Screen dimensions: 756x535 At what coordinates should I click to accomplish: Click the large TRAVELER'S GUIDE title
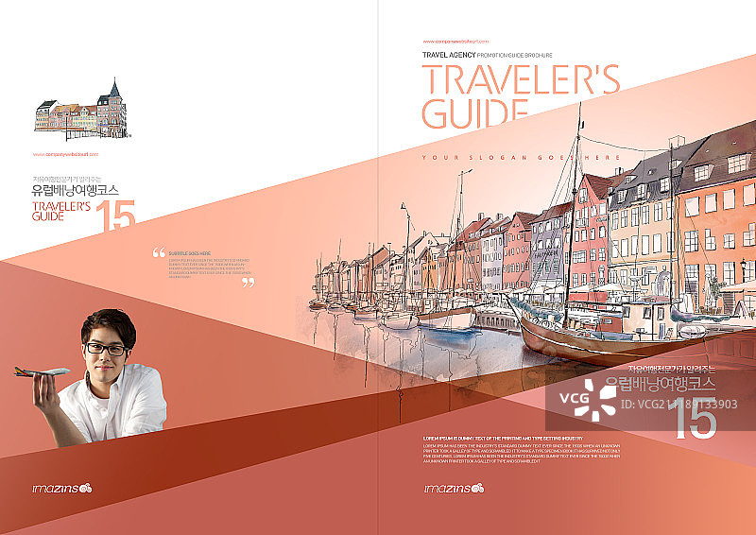(x=520, y=95)
